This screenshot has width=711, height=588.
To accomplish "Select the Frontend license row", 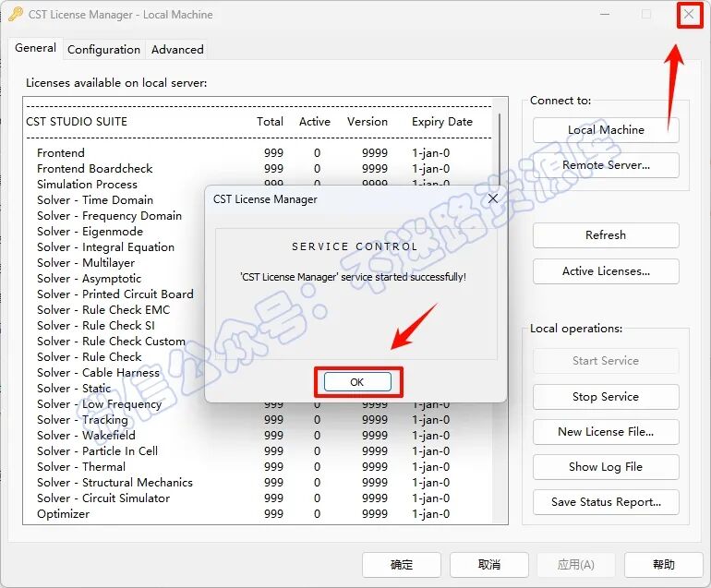I will pyautogui.click(x=243, y=153).
